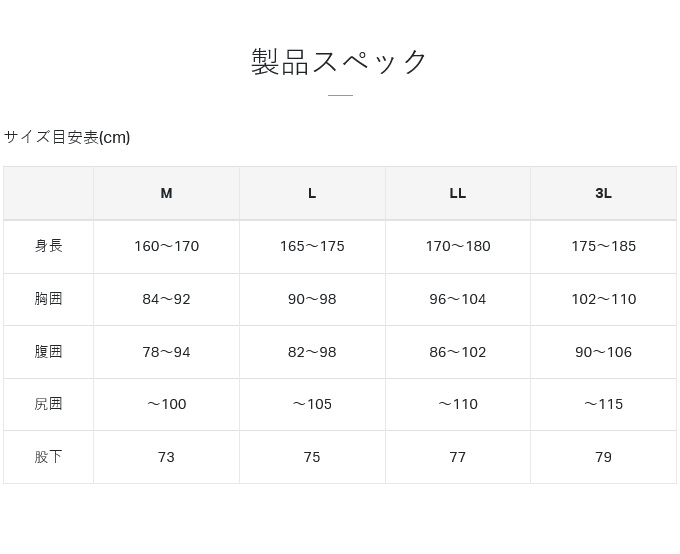
Task: Click the inseam value 73 for M
Action: 166,457
